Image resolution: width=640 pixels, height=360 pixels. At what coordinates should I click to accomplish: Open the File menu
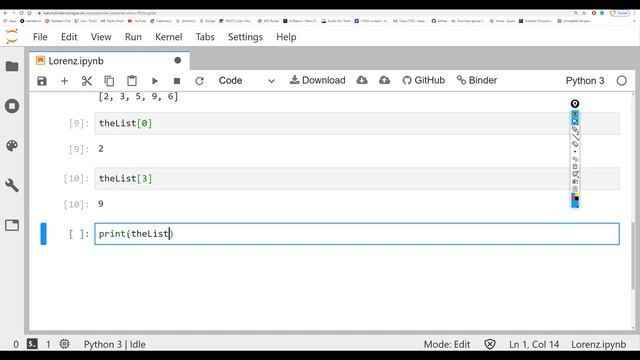pyautogui.click(x=40, y=37)
